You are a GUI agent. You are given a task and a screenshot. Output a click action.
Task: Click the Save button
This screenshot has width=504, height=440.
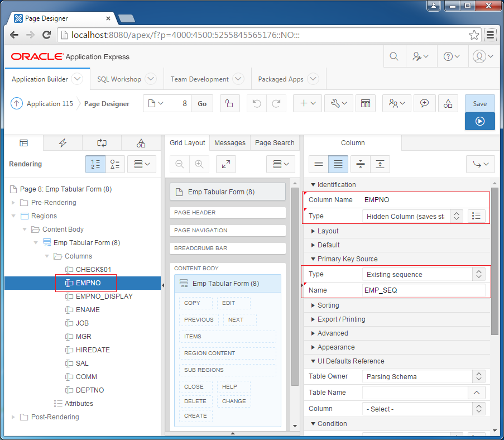(479, 103)
